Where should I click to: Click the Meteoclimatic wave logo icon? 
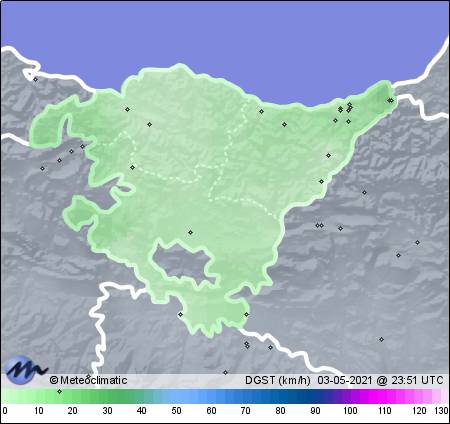click(25, 369)
